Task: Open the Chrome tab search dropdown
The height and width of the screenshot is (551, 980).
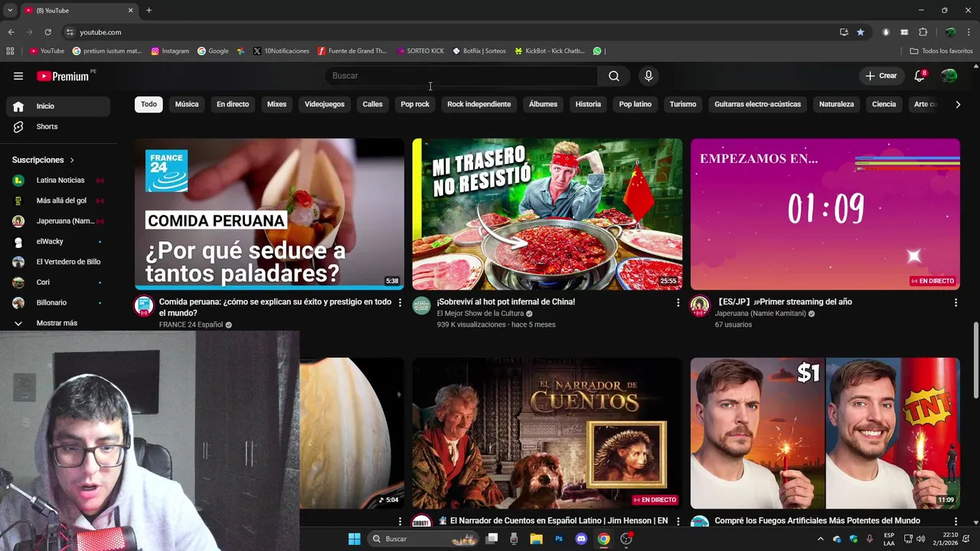Action: [x=10, y=10]
